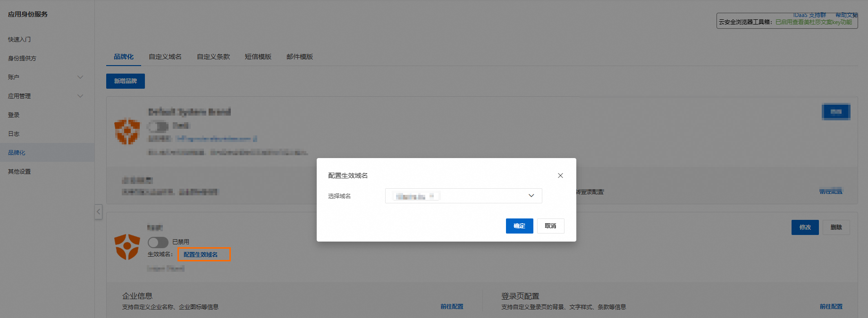Screen dimensions: 868x318
Task: Click the 企业信息 heading
Action: coord(137,296)
